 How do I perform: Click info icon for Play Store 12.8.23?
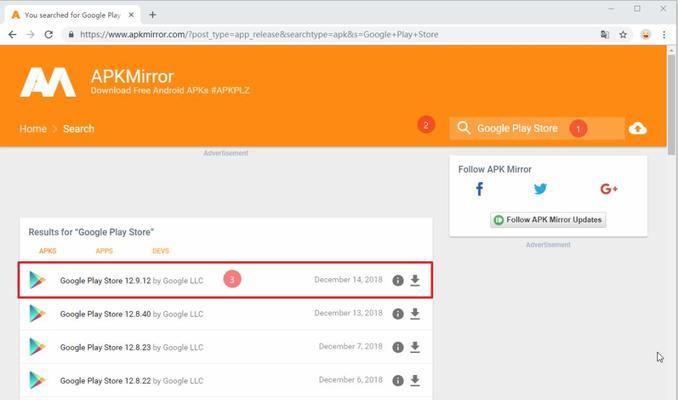pyautogui.click(x=398, y=347)
